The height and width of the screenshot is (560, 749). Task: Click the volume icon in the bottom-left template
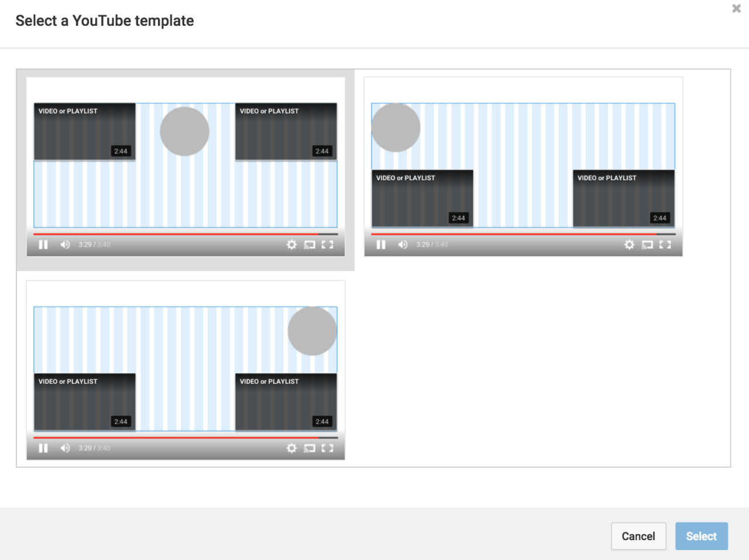click(65, 448)
